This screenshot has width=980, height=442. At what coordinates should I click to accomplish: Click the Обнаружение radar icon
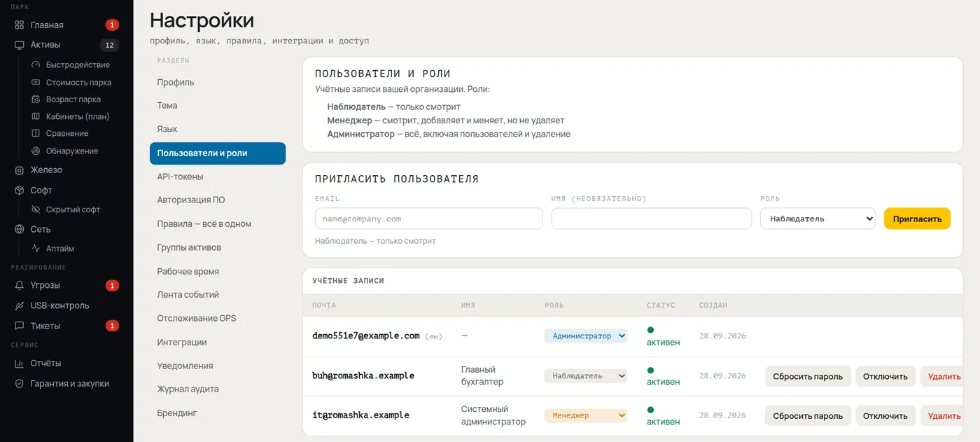pyautogui.click(x=36, y=151)
